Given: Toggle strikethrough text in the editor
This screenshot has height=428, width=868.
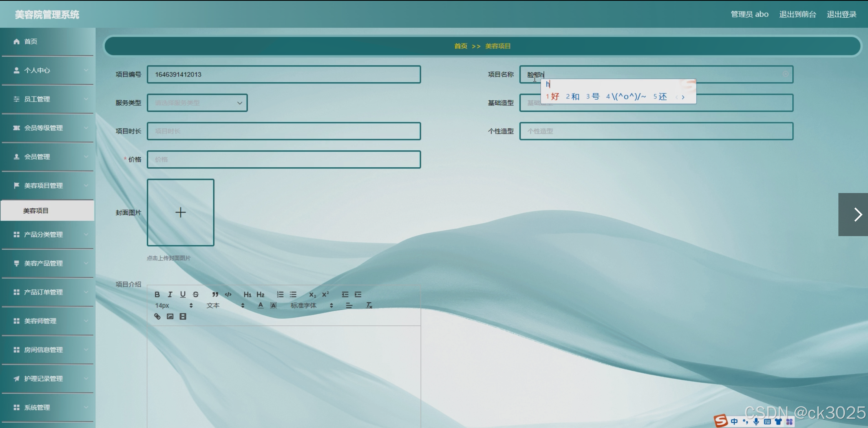Looking at the screenshot, I should point(196,295).
